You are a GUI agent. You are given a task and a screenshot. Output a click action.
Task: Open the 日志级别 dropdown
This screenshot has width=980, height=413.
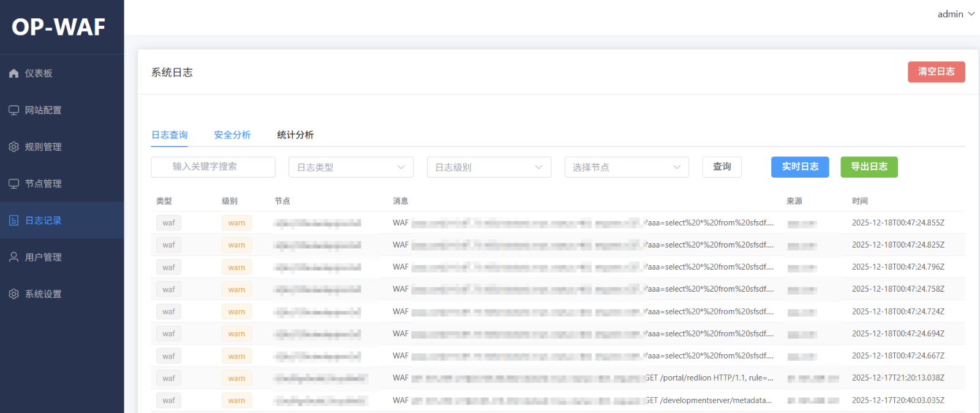(x=489, y=167)
